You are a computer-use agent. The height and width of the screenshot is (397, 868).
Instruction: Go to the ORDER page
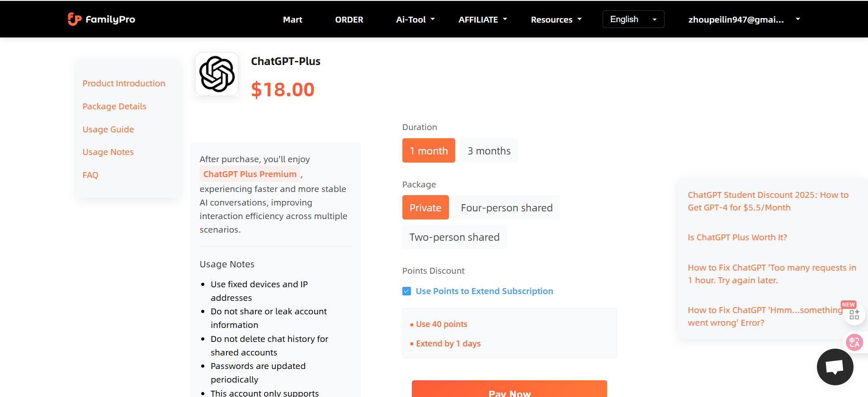(x=349, y=19)
